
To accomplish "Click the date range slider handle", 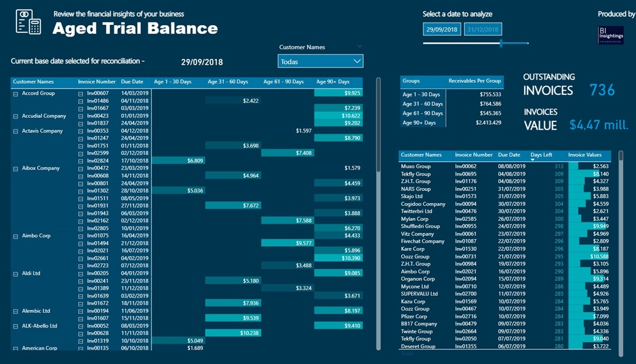I will tap(501, 43).
